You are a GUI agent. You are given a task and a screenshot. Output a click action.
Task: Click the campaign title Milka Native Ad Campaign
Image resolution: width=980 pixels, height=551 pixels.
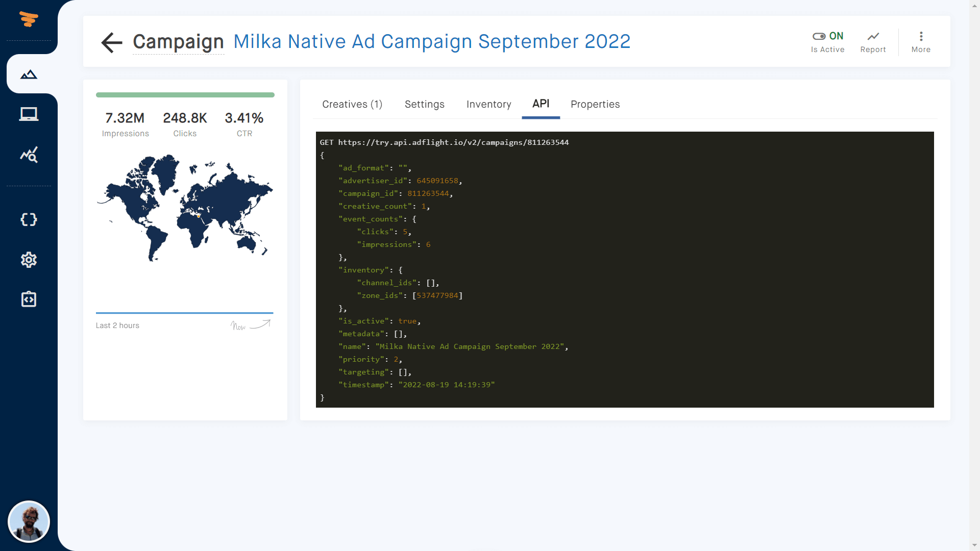click(431, 41)
